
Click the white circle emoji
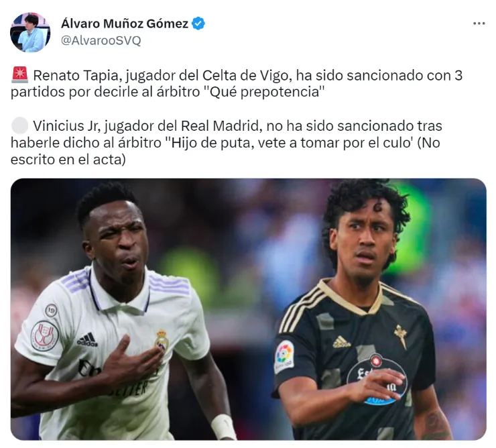tap(20, 125)
